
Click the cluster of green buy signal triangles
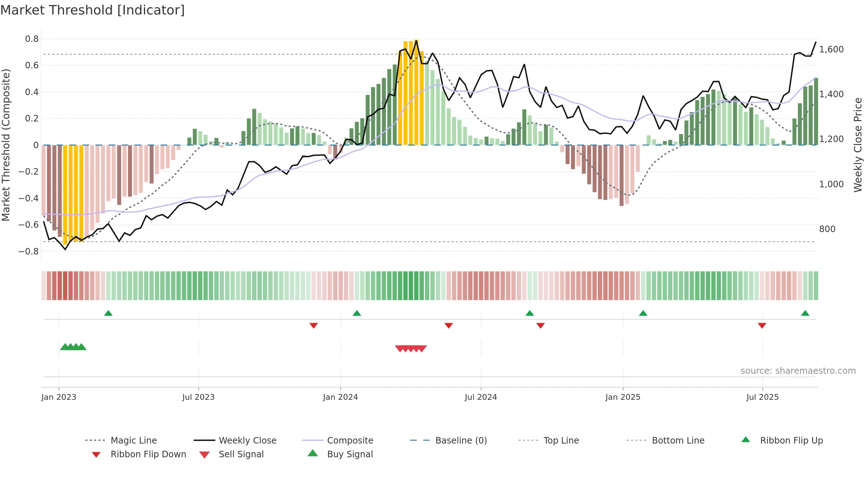tap(73, 347)
